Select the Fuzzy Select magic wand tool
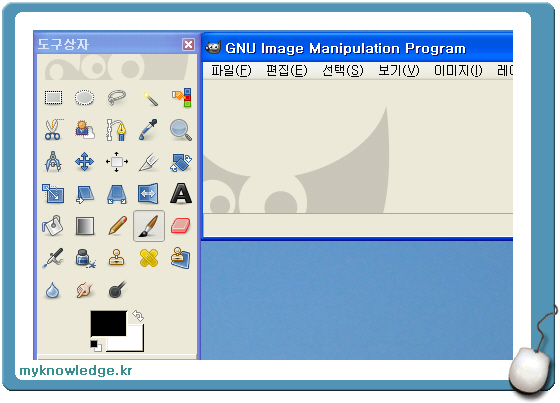Screen dimensions: 560x403 [x=149, y=98]
